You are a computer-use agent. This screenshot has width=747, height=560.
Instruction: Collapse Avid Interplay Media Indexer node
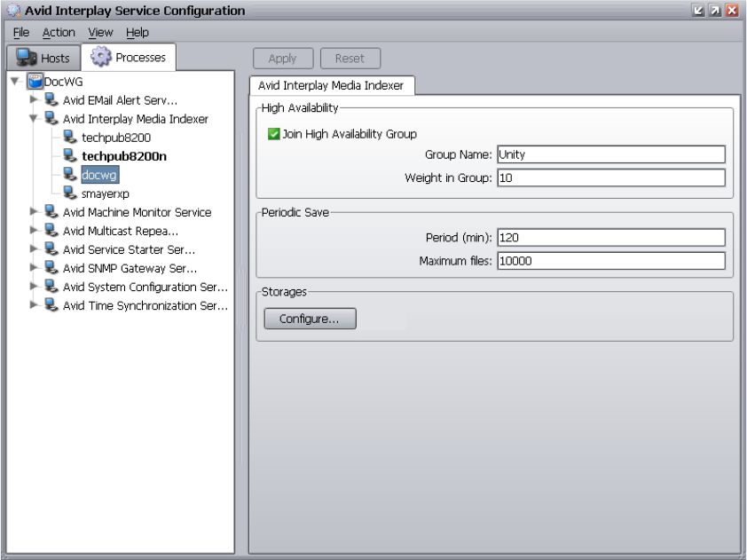pos(34,118)
